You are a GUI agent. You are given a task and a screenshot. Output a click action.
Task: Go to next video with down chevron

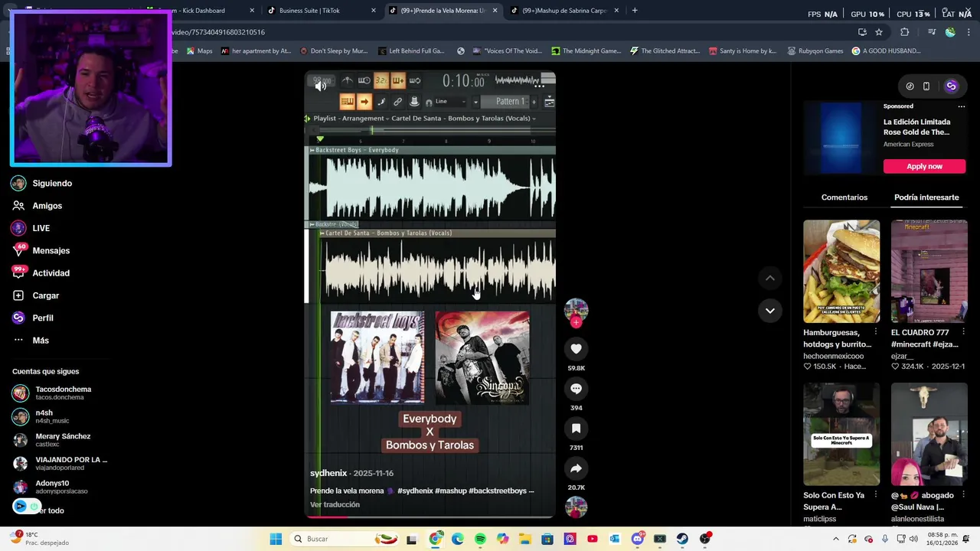tap(769, 310)
